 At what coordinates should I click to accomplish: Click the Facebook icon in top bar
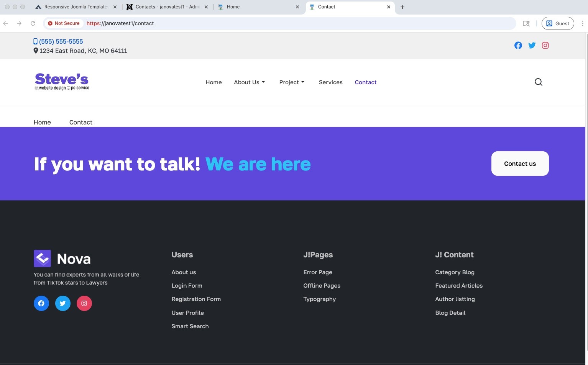coord(518,46)
